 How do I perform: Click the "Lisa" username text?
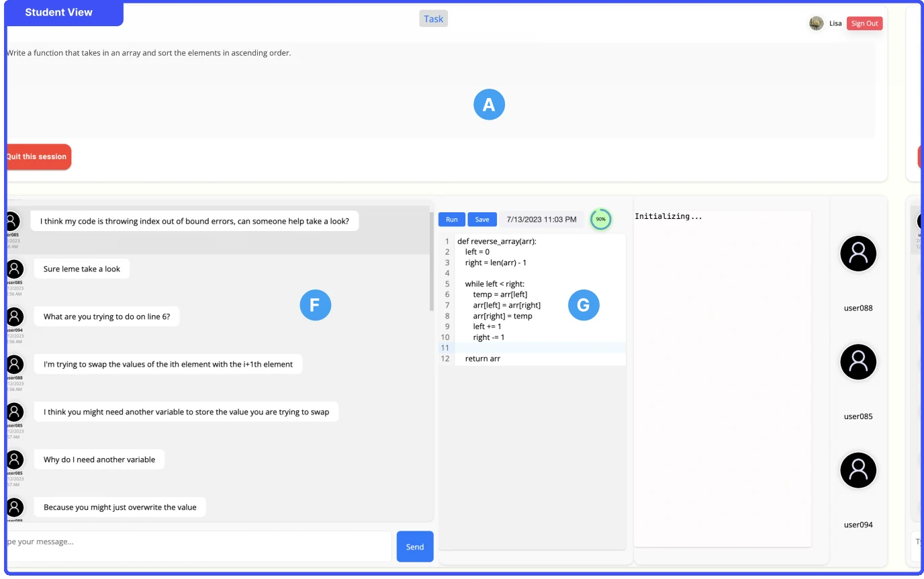tap(835, 24)
